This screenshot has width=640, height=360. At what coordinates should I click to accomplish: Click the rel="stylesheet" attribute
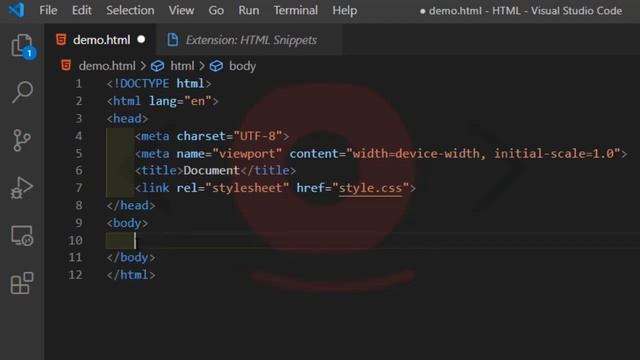tap(233, 188)
